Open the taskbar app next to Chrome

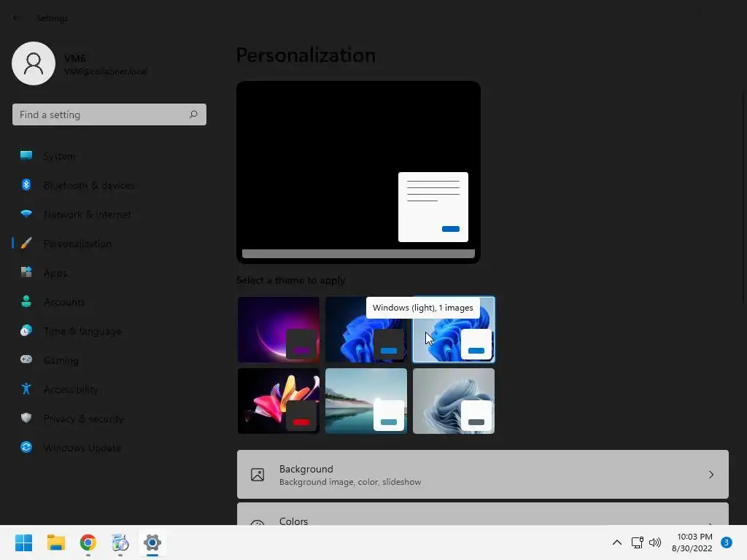pyautogui.click(x=120, y=542)
